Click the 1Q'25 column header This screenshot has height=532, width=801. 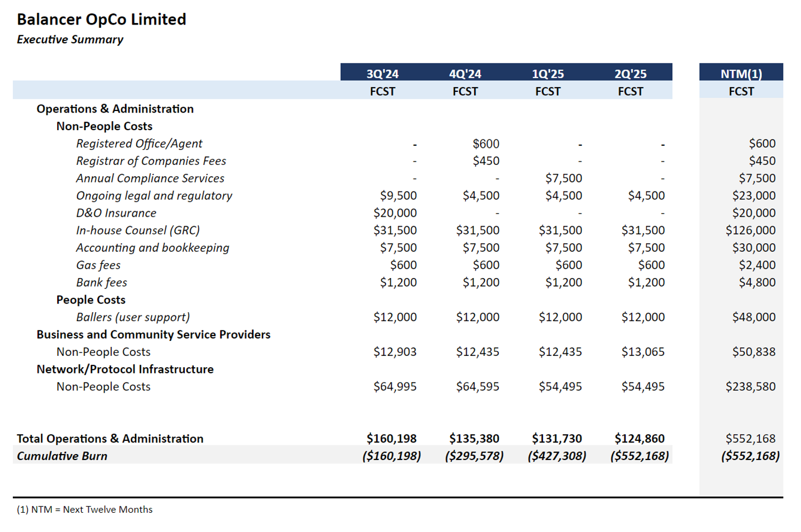coord(548,74)
